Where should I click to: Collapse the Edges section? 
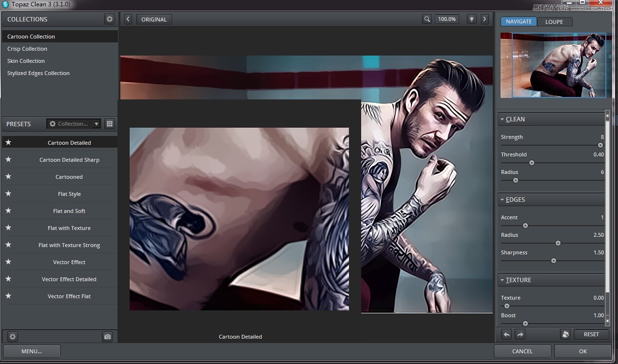pos(502,200)
